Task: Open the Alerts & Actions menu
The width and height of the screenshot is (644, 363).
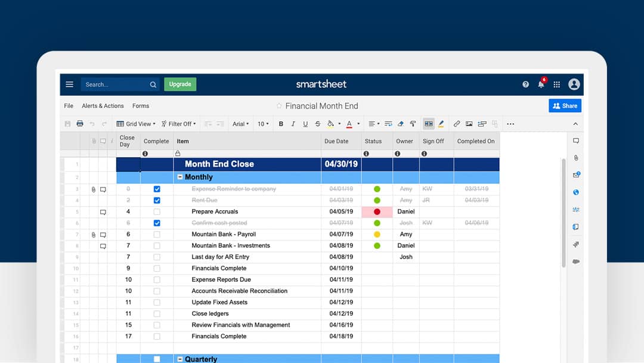Action: (x=102, y=106)
